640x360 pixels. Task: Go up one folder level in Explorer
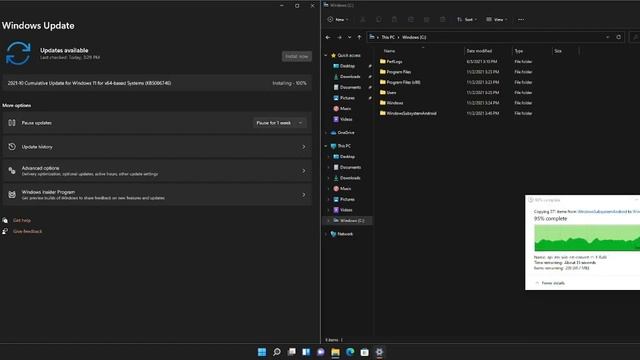point(359,37)
